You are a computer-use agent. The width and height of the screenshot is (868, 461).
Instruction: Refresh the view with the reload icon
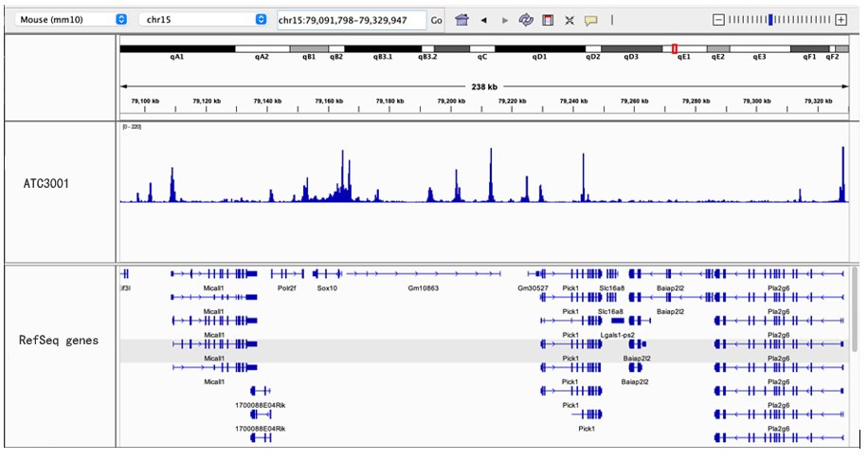526,20
